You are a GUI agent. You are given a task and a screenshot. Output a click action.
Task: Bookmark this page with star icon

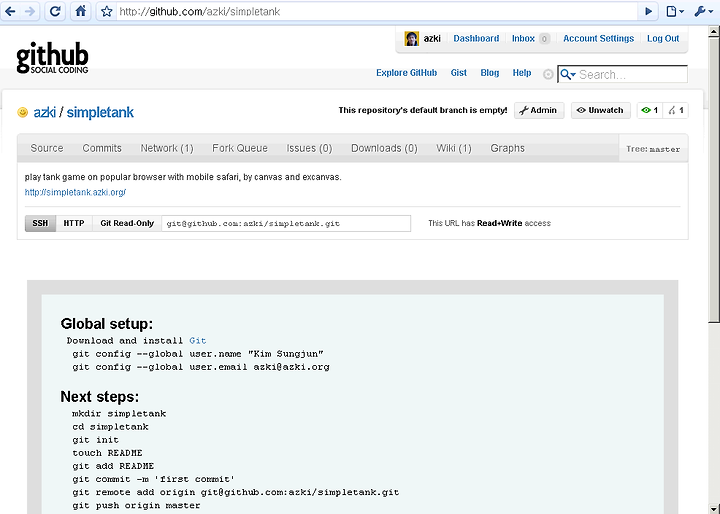pos(107,11)
